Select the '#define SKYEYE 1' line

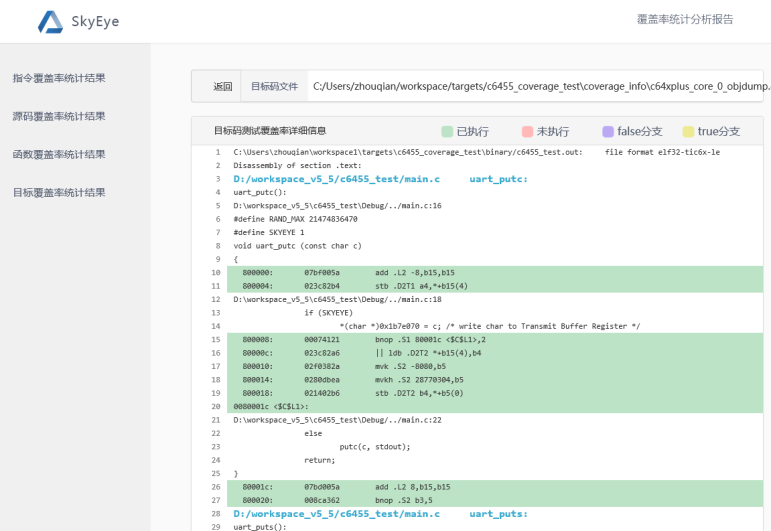point(268,233)
